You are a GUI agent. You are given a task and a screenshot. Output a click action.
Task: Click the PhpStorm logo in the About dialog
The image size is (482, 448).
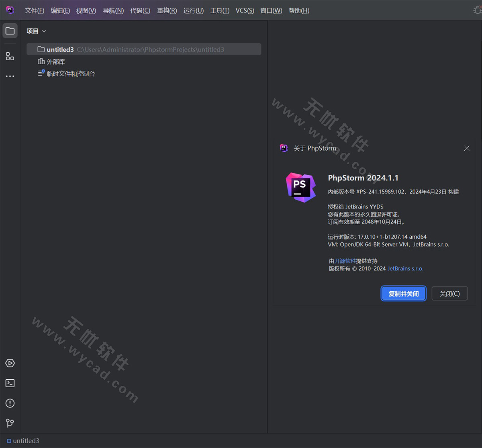point(300,187)
